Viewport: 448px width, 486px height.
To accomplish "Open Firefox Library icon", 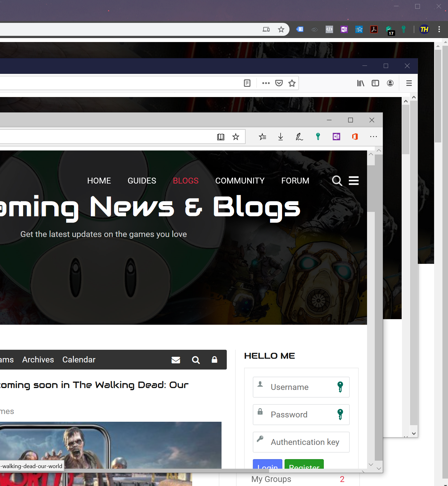I will point(361,83).
